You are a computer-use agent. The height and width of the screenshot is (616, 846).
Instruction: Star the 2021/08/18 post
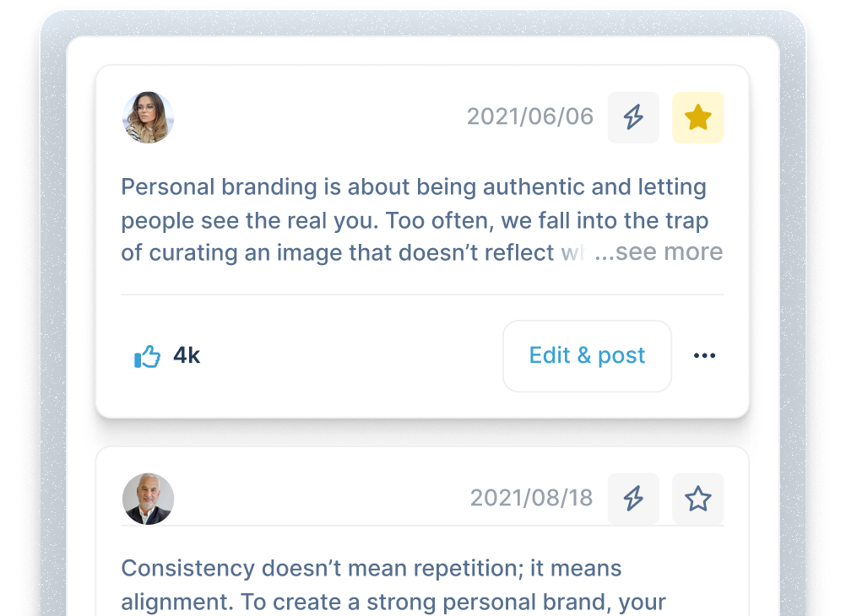[697, 499]
